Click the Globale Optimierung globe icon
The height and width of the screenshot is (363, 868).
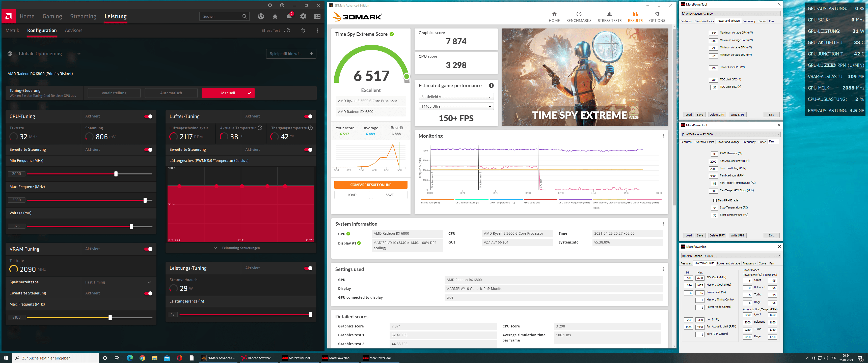pos(10,53)
